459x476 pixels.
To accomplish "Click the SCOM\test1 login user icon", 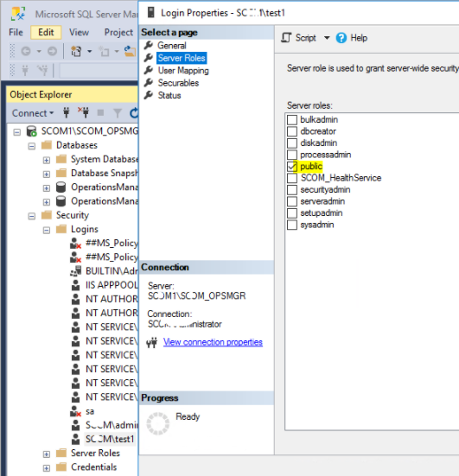I will coord(75,439).
